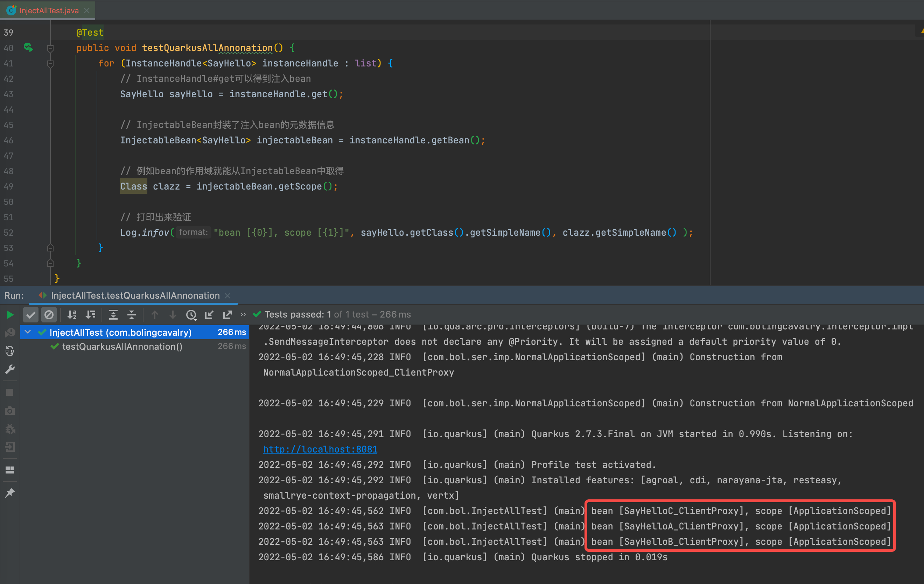Collapse all test results
This screenshot has height=584, width=924.
coord(132,315)
